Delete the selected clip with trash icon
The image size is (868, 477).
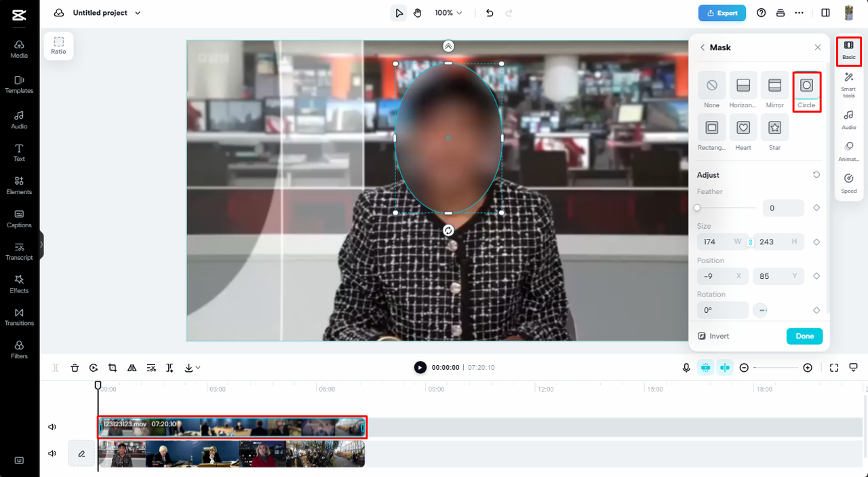[x=75, y=368]
